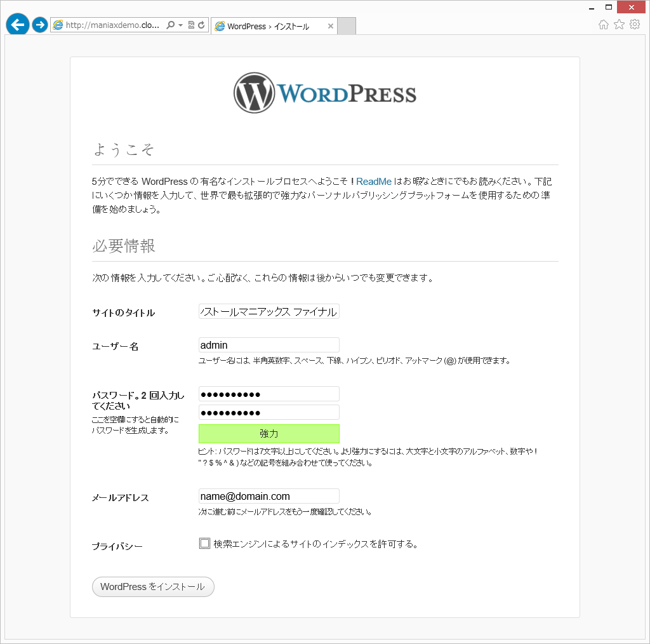Click the green 強力 strength indicator
This screenshot has width=650, height=644.
269,434
